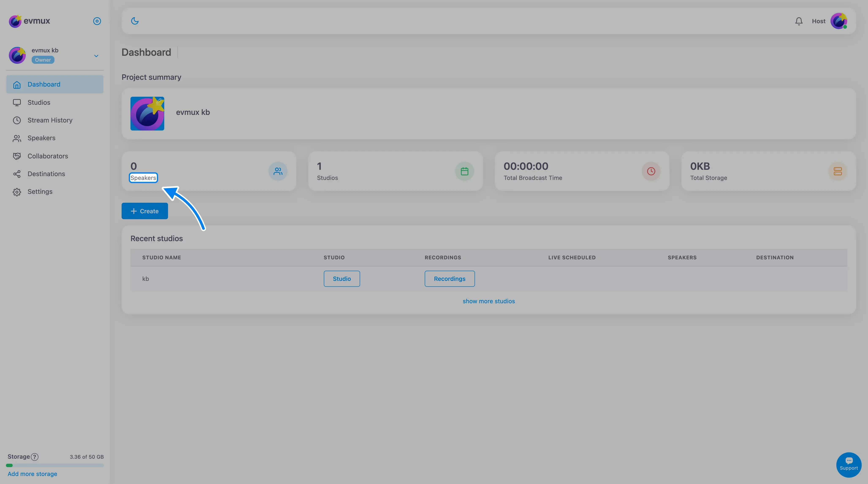Click the kb studio name cell
Viewport: 868px width, 484px height.
click(145, 279)
